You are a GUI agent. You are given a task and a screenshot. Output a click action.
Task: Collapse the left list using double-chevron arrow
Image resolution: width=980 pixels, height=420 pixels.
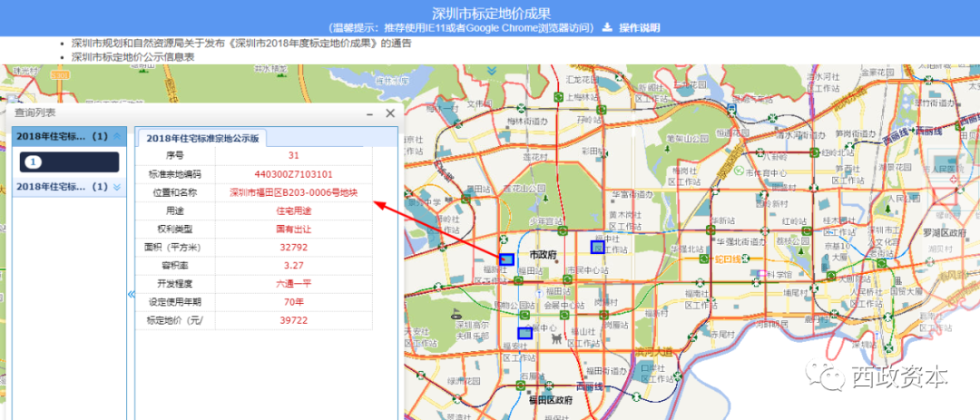[x=131, y=294]
